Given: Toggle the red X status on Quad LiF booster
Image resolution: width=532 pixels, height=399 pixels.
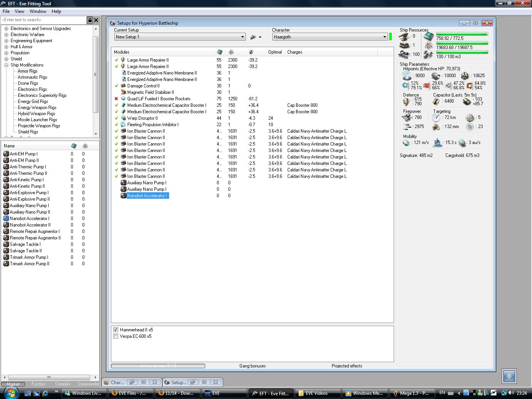Looking at the screenshot, I should pos(116,99).
